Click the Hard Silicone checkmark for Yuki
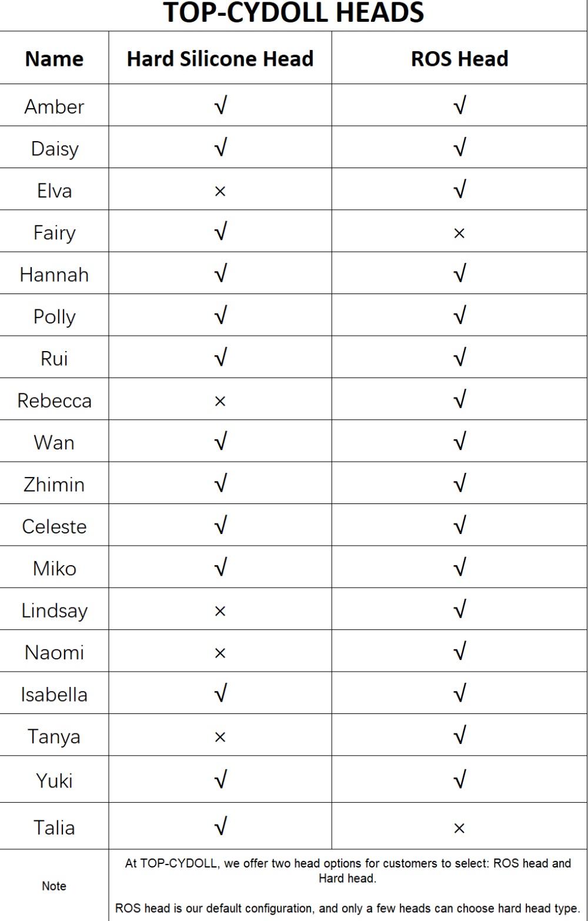 click(220, 780)
